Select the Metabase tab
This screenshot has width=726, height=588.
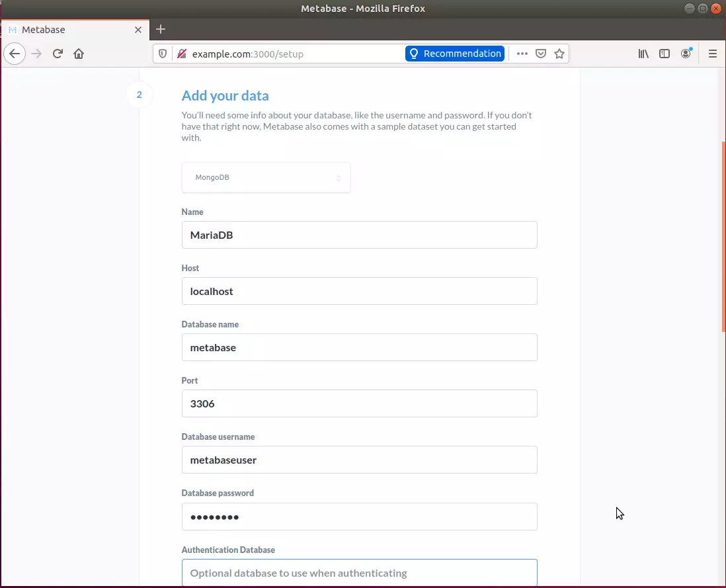click(75, 30)
